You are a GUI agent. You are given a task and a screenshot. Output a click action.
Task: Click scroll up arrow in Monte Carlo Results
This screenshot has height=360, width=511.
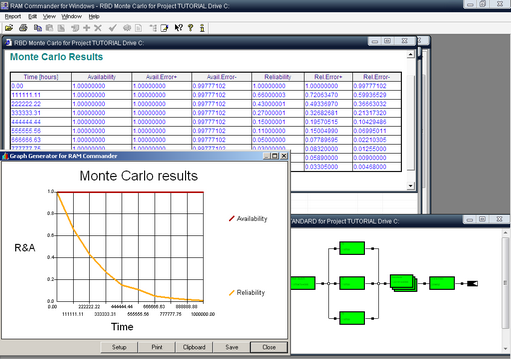pyautogui.click(x=411, y=55)
